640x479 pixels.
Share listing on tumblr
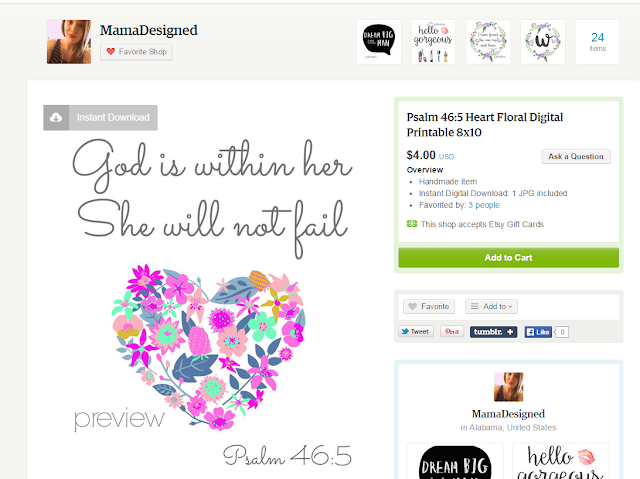pyautogui.click(x=493, y=332)
